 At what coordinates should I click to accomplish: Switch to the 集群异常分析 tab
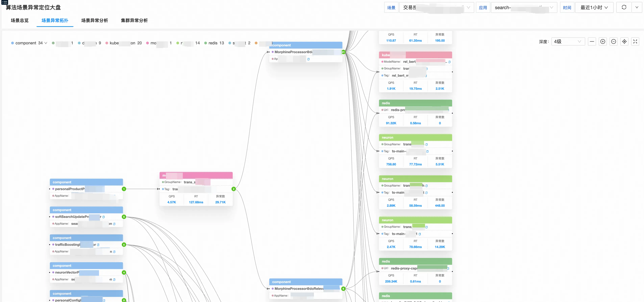pyautogui.click(x=134, y=20)
